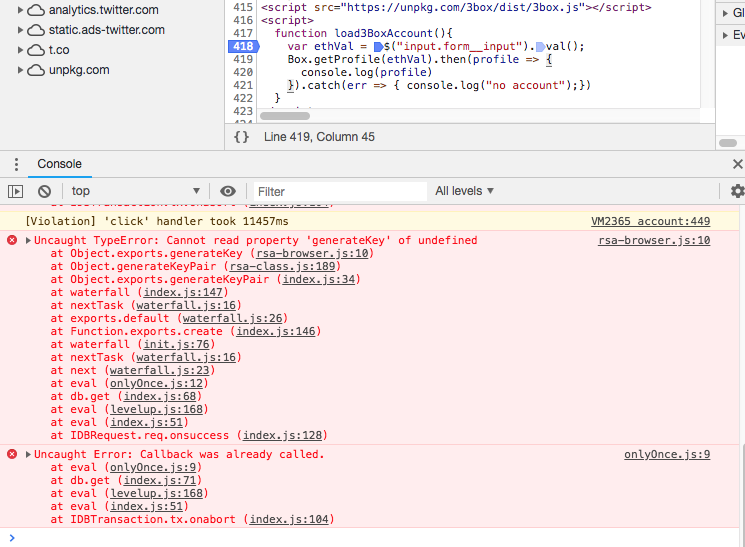Click line number 421 in gutter
Screen dimensions: 745x547
243,86
